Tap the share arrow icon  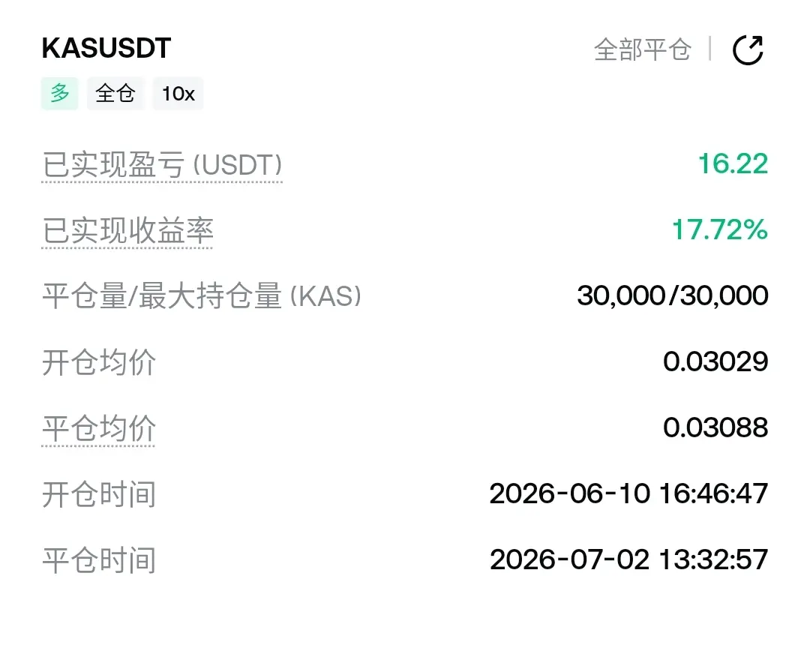(748, 50)
